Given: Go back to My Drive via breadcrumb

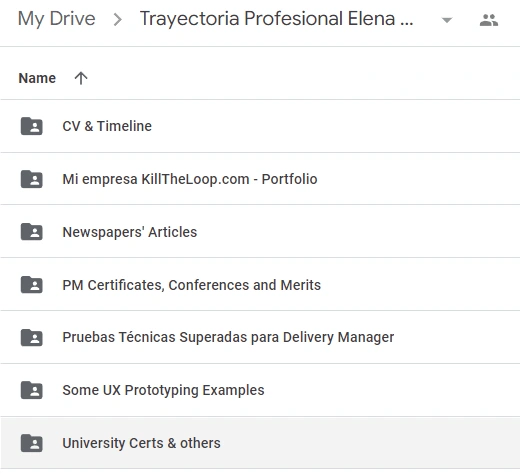Looking at the screenshot, I should pos(57,19).
